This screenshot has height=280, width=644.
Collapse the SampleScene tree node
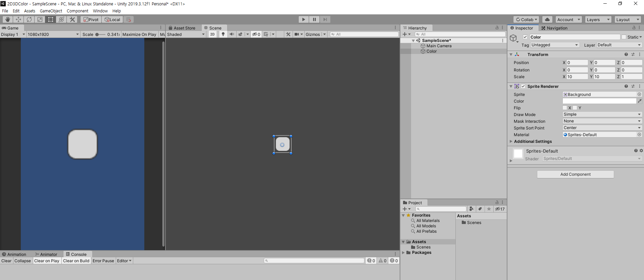413,41
